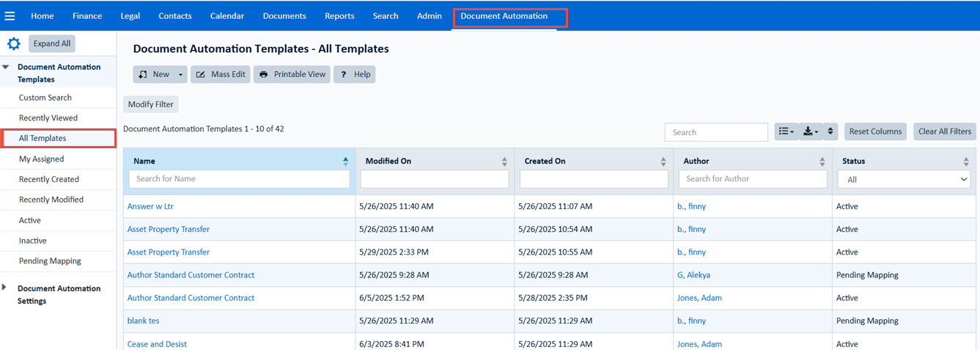Click the Mass Edit pencil button
Viewport: 980px width, 350px height.
click(221, 74)
